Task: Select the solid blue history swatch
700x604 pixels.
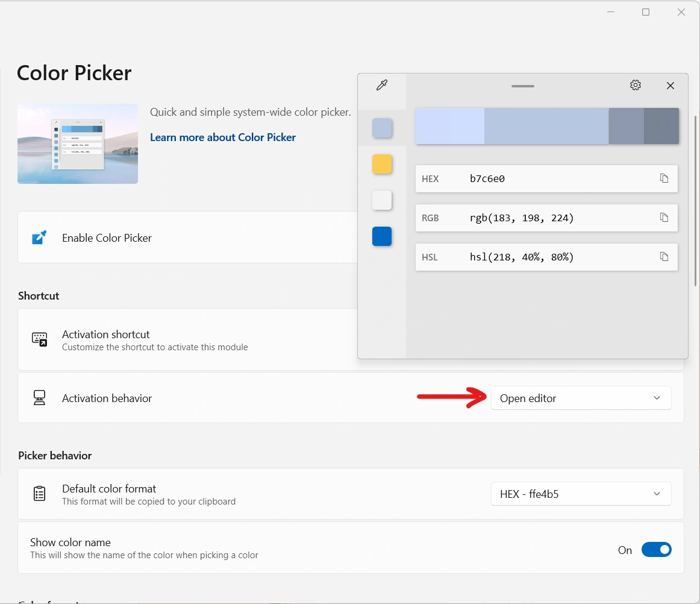Action: [382, 236]
